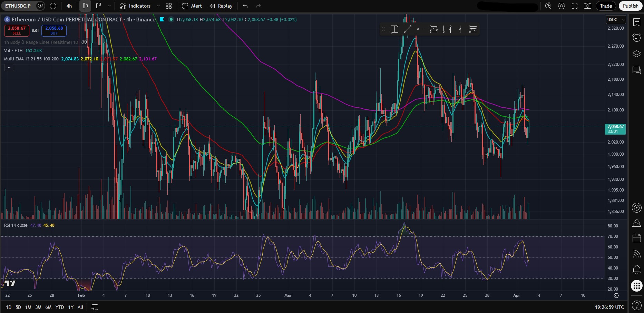Toggle the symbol flag marker
This screenshot has width=644, height=313.
(x=40, y=6)
